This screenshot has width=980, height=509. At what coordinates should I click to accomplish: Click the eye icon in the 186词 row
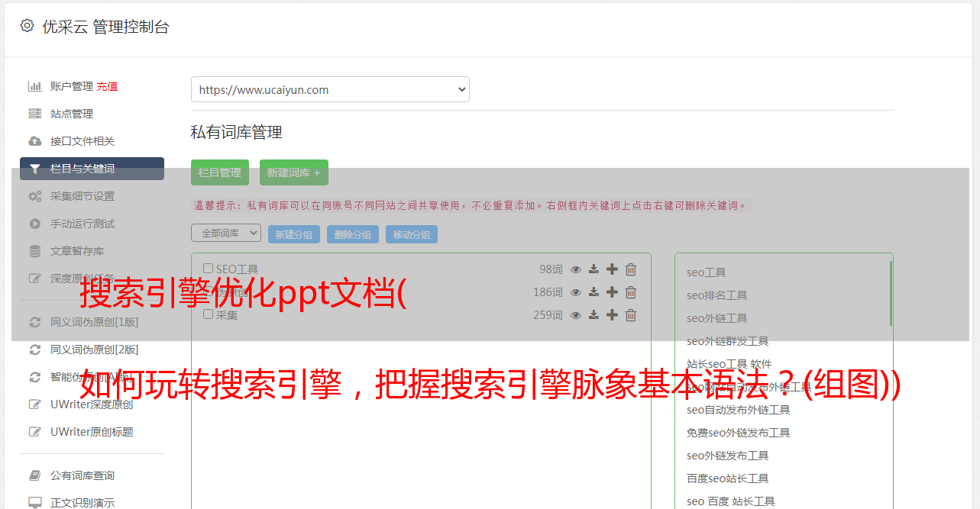point(576,292)
